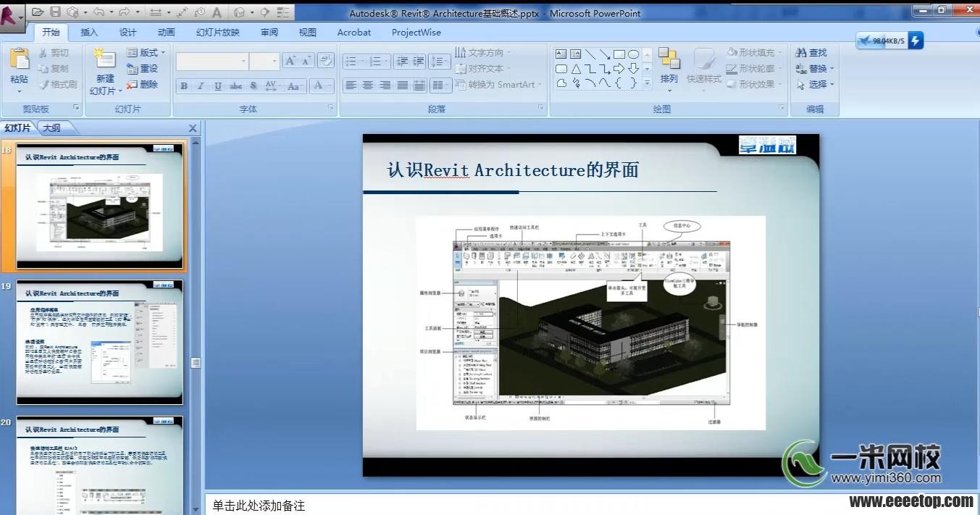This screenshot has height=515, width=980.
Task: Toggle Italic formatting
Action: click(201, 86)
